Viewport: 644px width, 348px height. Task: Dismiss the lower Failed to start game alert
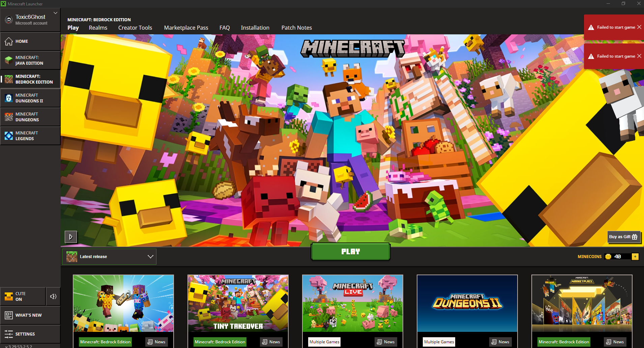639,56
